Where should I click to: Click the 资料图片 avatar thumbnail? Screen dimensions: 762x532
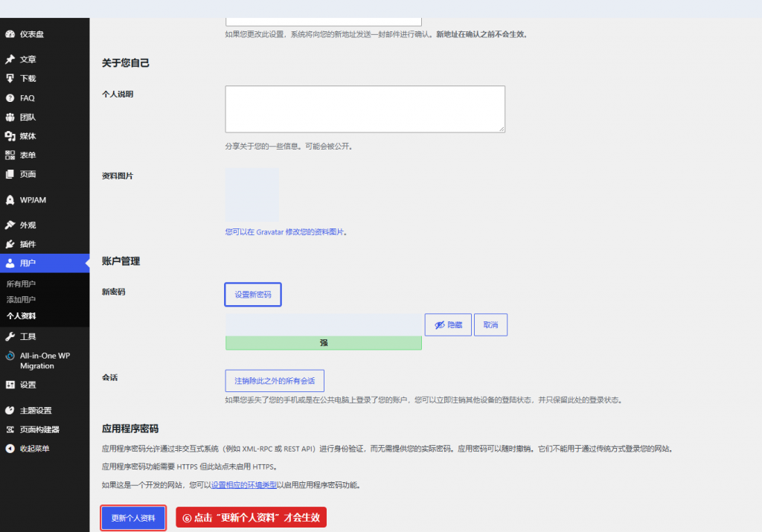(252, 195)
